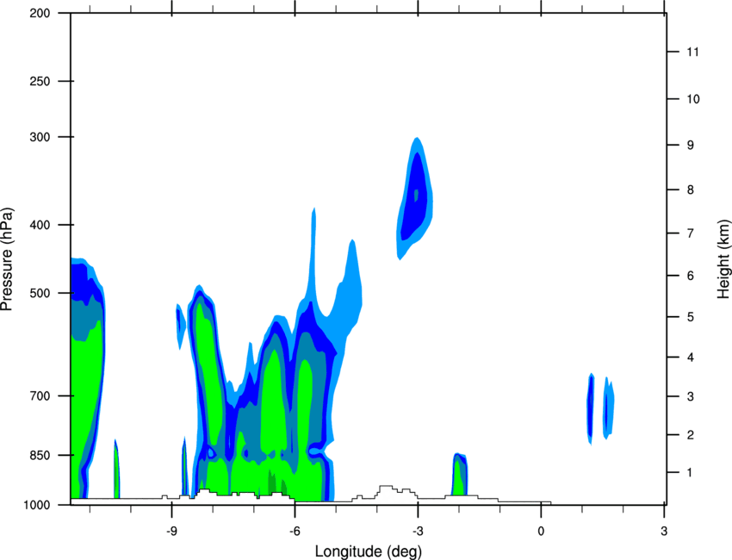Pick the 10 km height label
This screenshot has height=560, width=732.
click(x=692, y=99)
